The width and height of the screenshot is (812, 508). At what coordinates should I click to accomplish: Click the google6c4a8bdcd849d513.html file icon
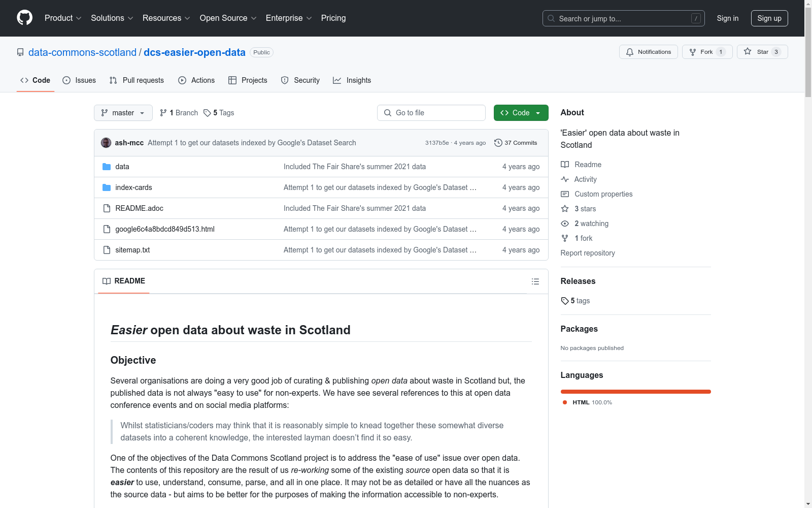pos(107,229)
